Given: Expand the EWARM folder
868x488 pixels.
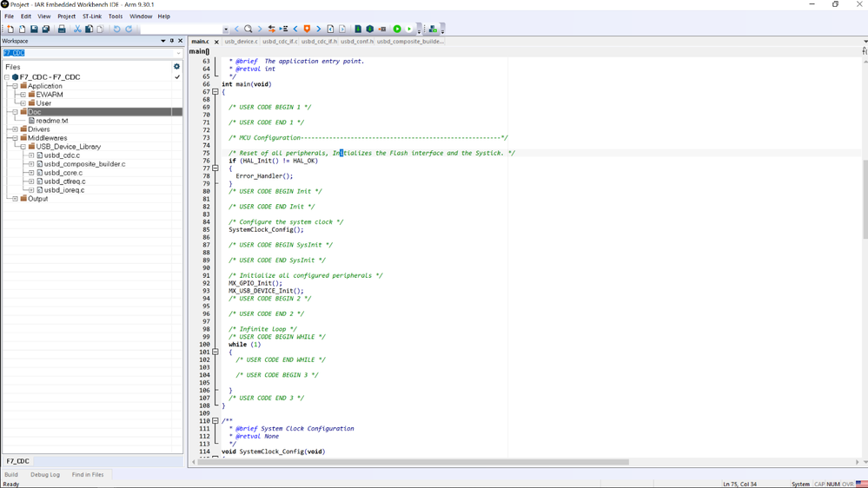Looking at the screenshot, I should pyautogui.click(x=23, y=95).
